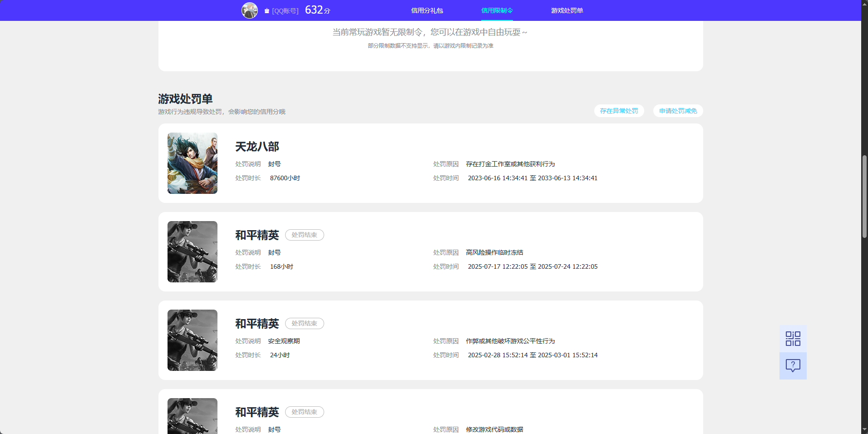Click time range 2023-06-16 至 2033-06-13
The width and height of the screenshot is (868, 434).
click(533, 178)
